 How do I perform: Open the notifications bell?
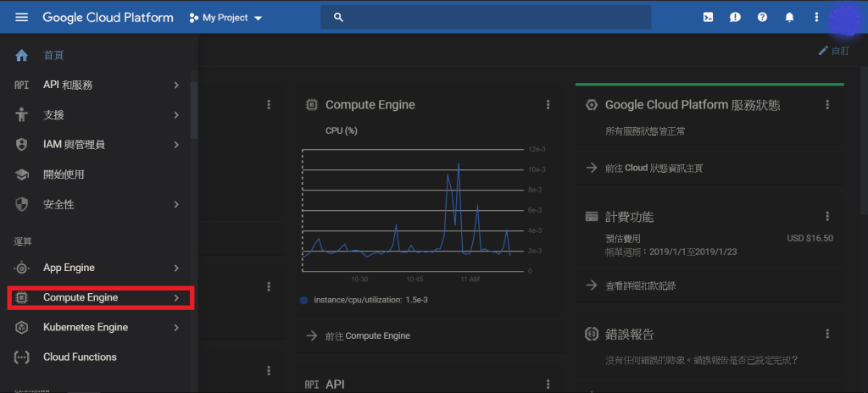[x=789, y=17]
